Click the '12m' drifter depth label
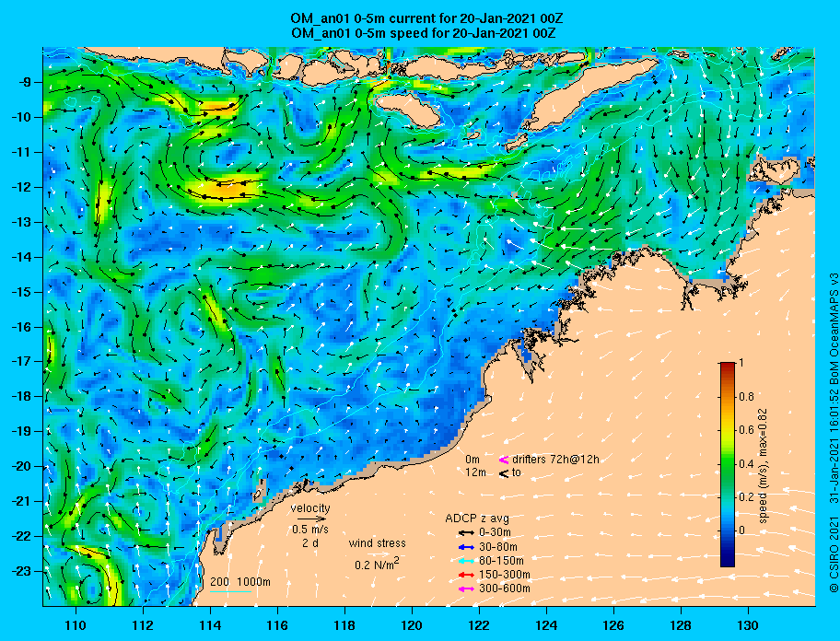 [x=475, y=472]
